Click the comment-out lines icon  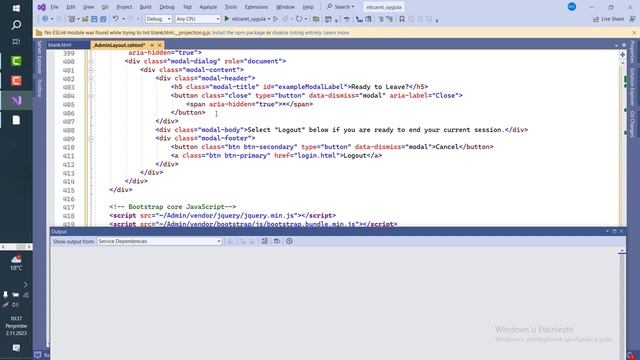point(380,19)
